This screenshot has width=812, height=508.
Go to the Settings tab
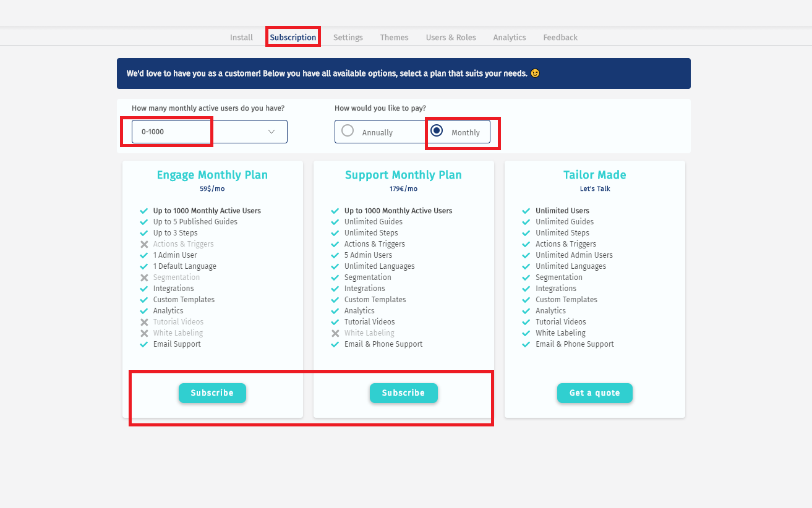point(348,38)
